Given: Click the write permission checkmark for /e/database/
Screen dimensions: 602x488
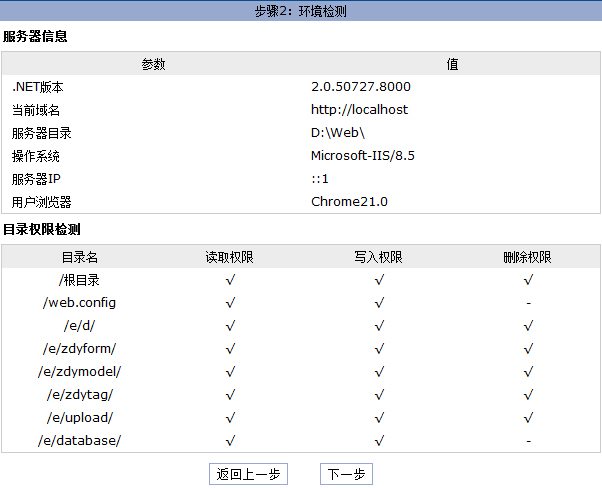Looking at the screenshot, I should click(x=379, y=441).
